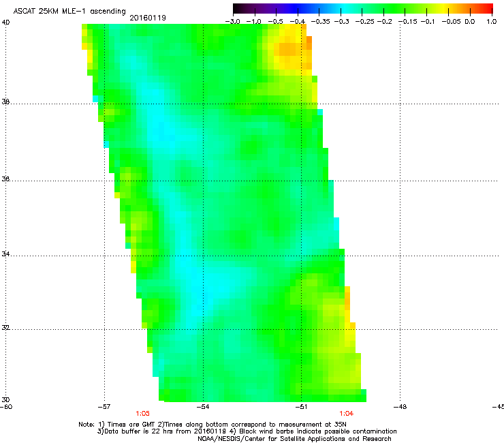Select the date label 20160119
Viewport: 504px width, 443px height.
[x=148, y=18]
